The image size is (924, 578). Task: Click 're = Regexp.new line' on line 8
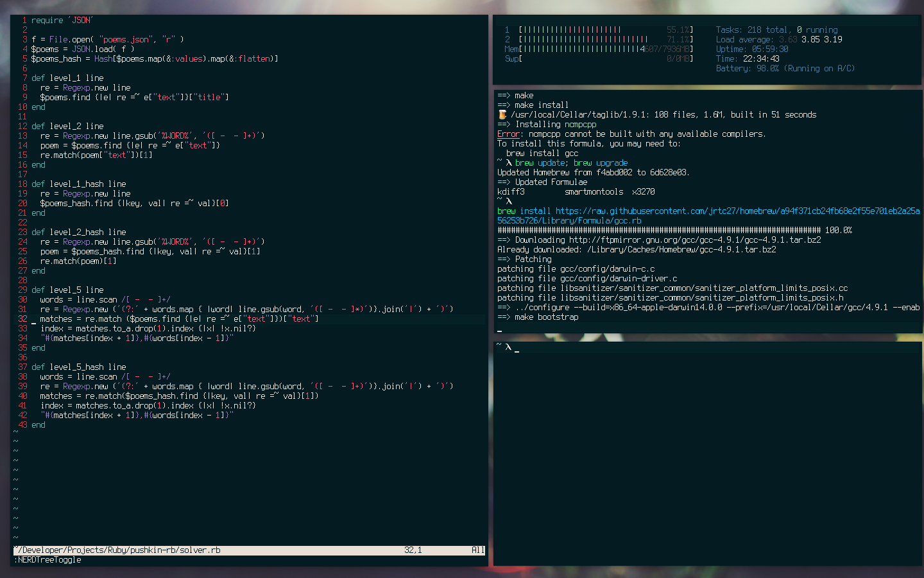[85, 87]
